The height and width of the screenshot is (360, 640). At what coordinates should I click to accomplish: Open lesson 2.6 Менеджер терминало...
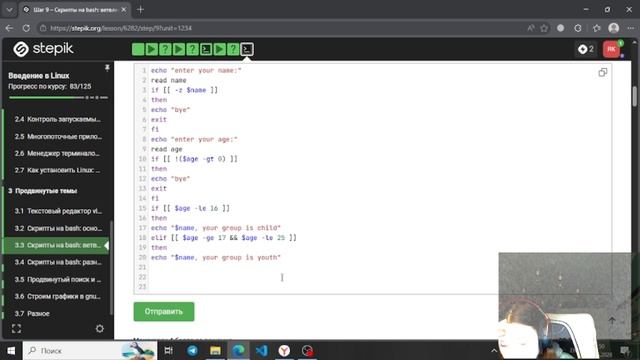tap(57, 153)
